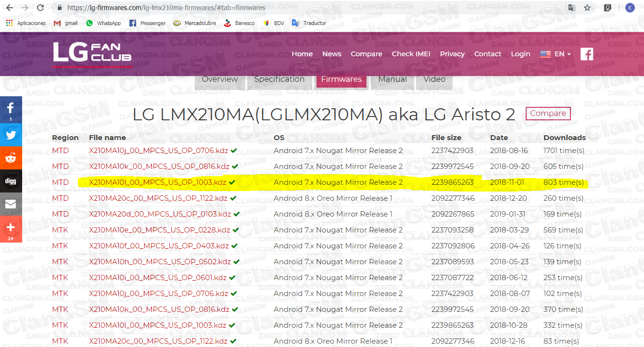Open BDV bookmark
Viewport: 644px width, 347px height.
tap(273, 23)
